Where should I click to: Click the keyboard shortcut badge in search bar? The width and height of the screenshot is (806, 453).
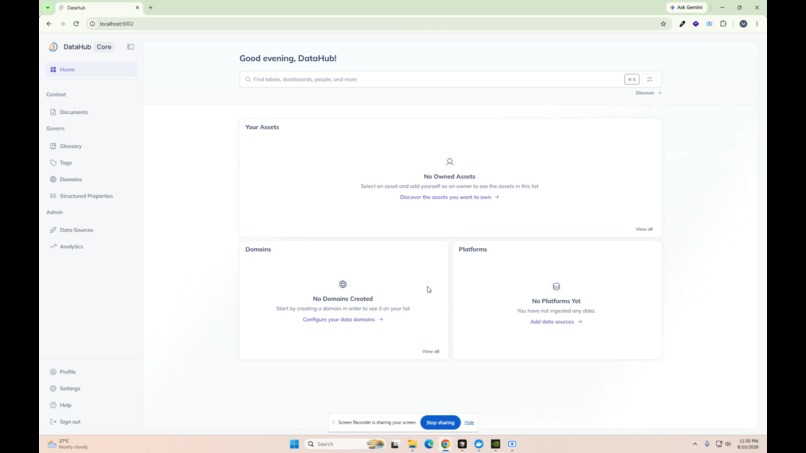(x=632, y=79)
